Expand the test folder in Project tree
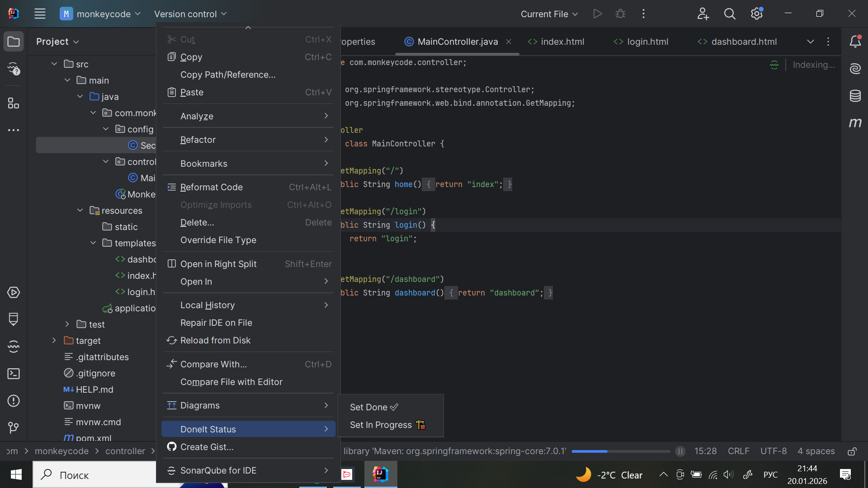868x488 pixels. 67,324
